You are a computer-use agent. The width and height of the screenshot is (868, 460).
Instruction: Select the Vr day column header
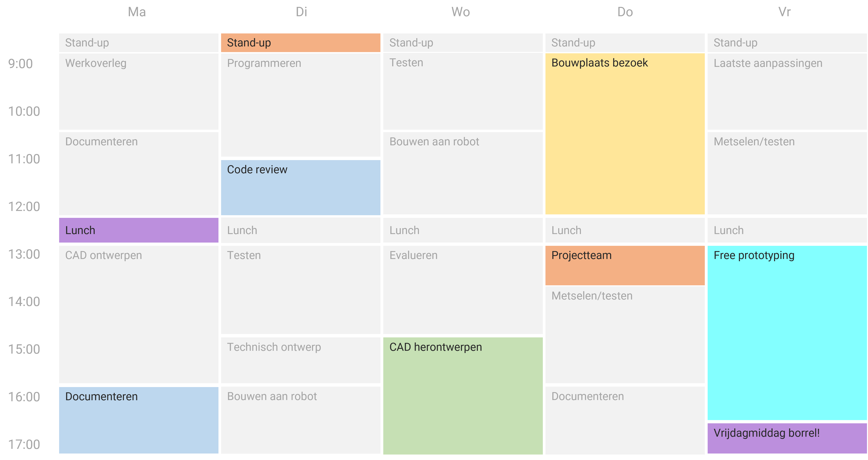(x=784, y=12)
